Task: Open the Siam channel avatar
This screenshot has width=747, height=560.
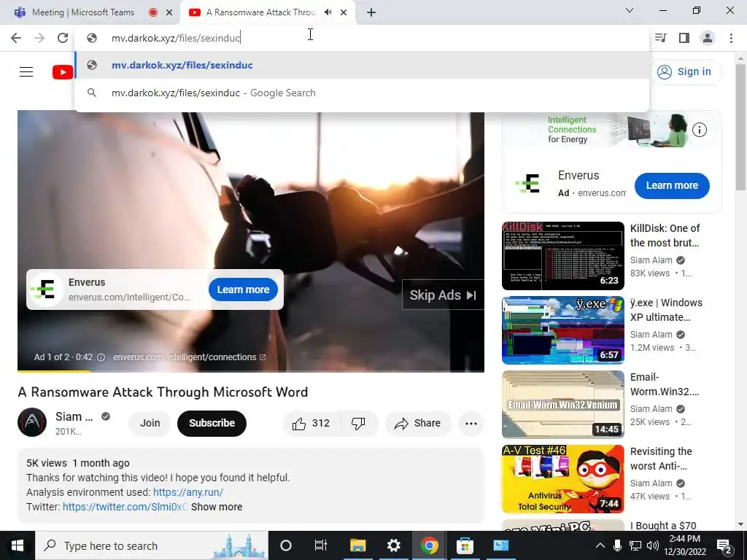Action: pyautogui.click(x=32, y=422)
